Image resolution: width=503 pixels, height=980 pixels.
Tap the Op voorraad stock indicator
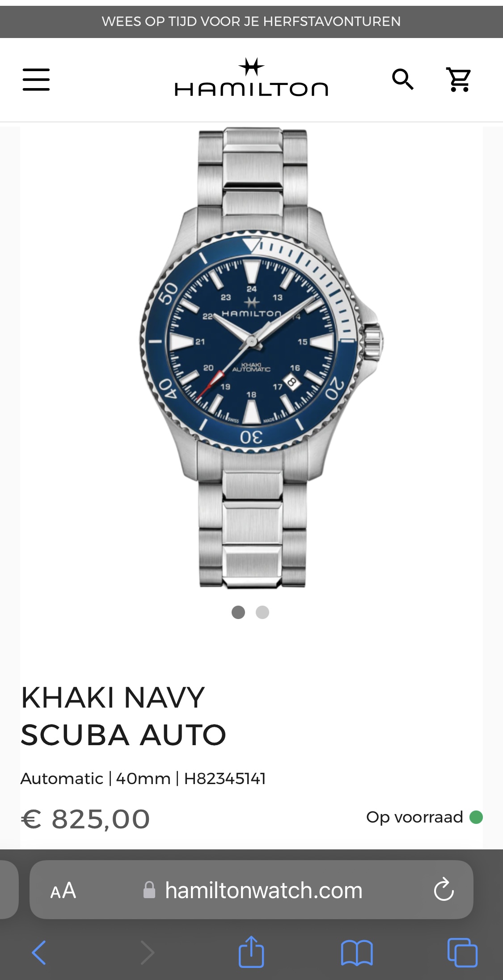point(424,817)
